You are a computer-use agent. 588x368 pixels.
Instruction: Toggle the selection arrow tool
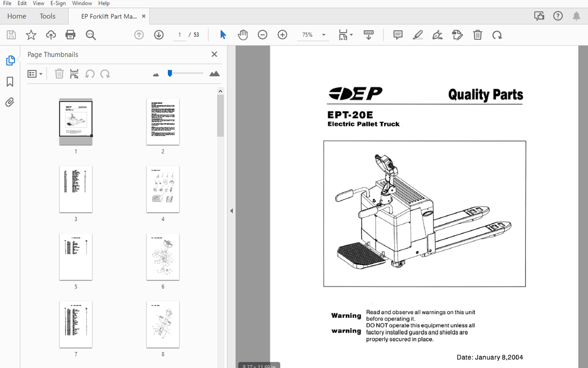click(222, 35)
